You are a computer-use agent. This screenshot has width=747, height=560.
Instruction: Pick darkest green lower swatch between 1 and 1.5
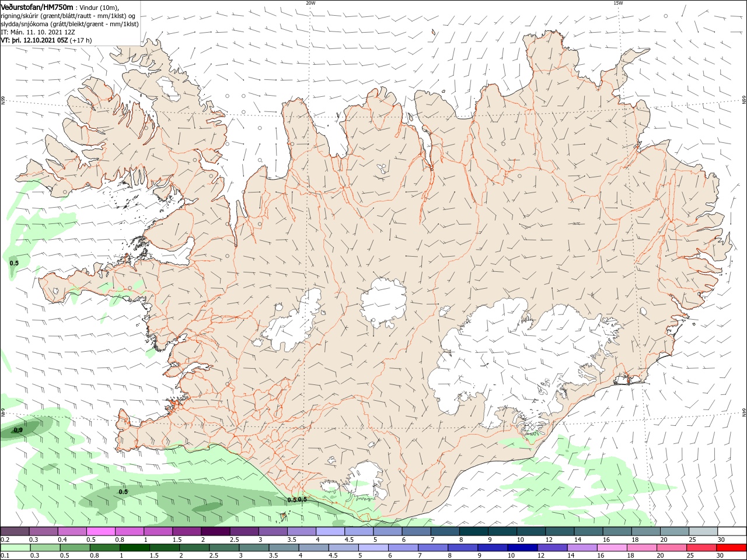(x=134, y=548)
